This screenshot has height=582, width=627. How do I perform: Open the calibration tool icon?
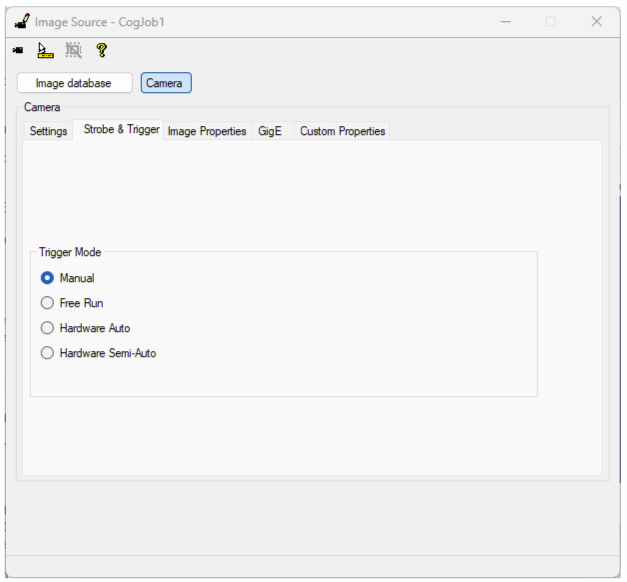click(45, 50)
